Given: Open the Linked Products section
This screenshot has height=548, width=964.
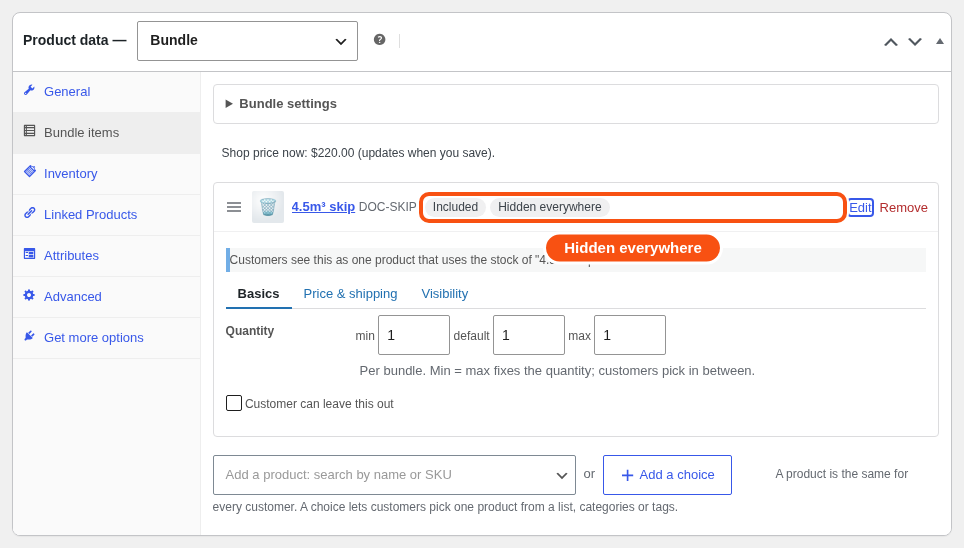Looking at the screenshot, I should pyautogui.click(x=106, y=215).
